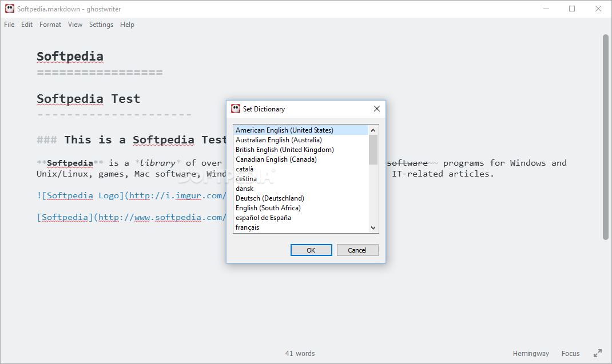Choose español de España dictionary
Screen dimensions: 612x364
click(x=301, y=218)
